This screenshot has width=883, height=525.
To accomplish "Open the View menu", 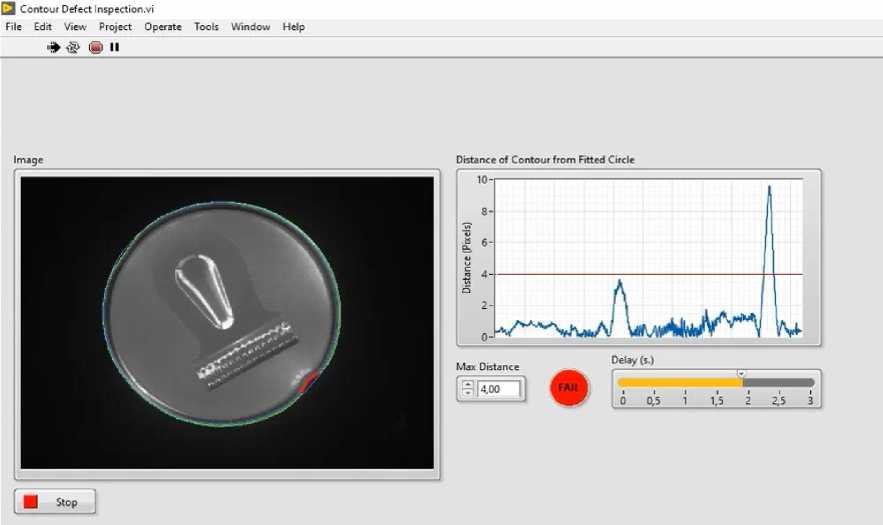I will tap(75, 27).
